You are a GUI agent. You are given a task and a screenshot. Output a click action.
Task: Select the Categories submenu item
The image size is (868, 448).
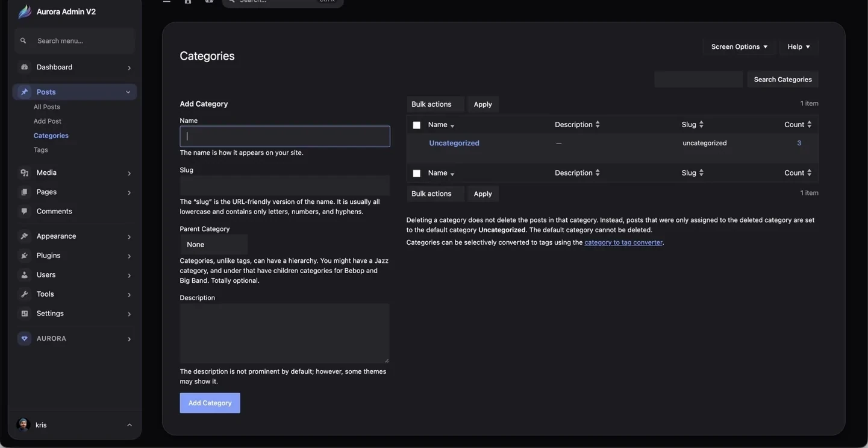[51, 136]
